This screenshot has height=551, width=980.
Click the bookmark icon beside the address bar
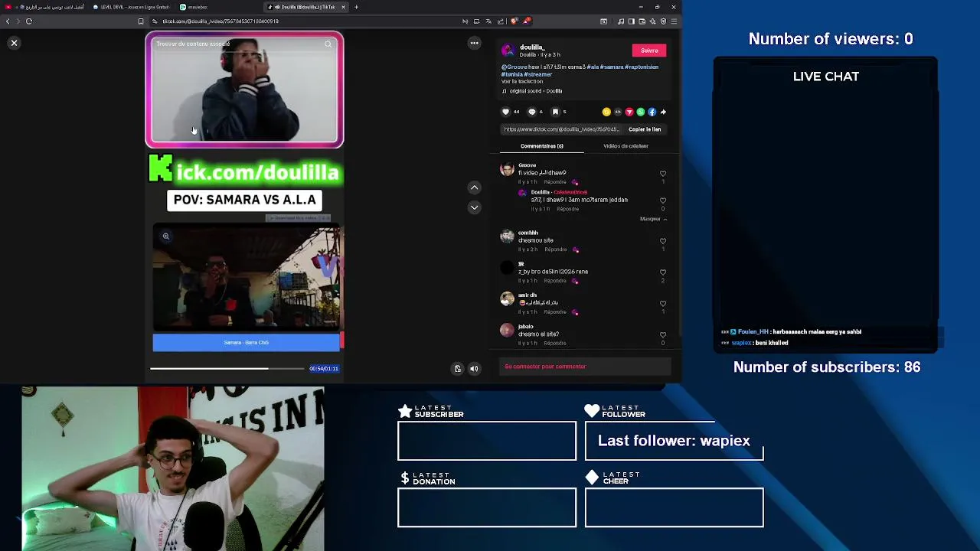tap(141, 21)
